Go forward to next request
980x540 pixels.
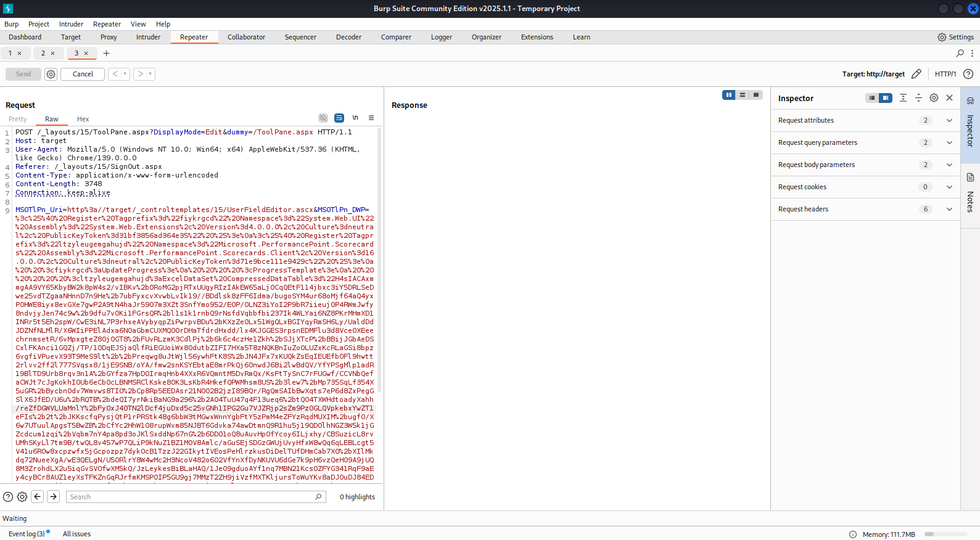pyautogui.click(x=141, y=74)
